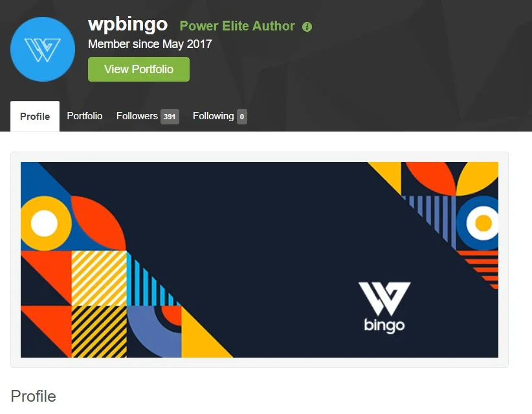Viewport: 532px width, 414px height.
Task: Open the Following tab
Action: tap(220, 116)
